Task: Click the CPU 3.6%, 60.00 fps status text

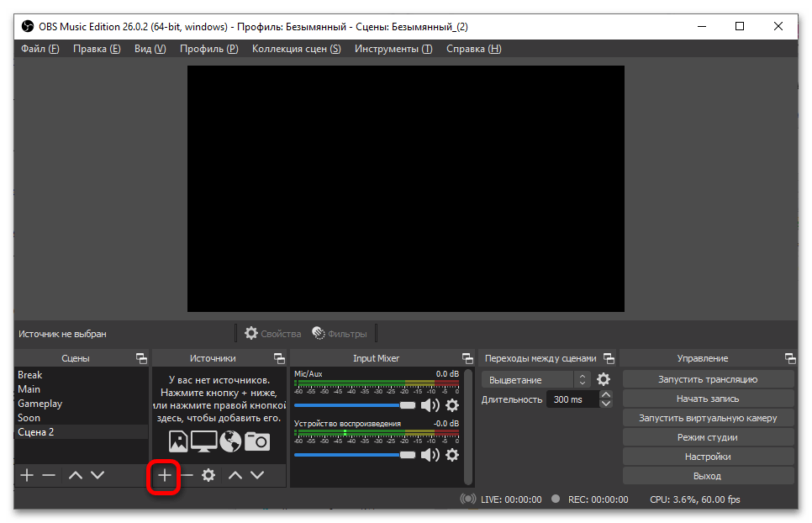Action: [x=695, y=499]
